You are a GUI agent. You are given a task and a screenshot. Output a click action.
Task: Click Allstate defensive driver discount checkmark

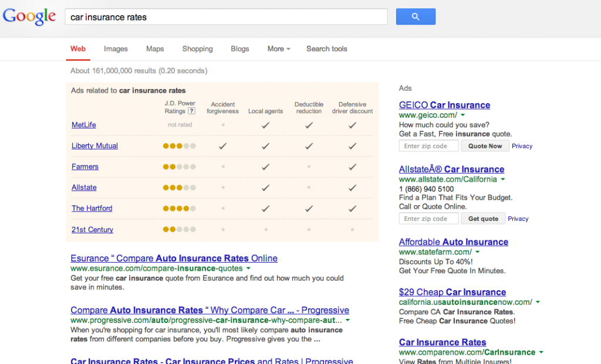click(353, 188)
